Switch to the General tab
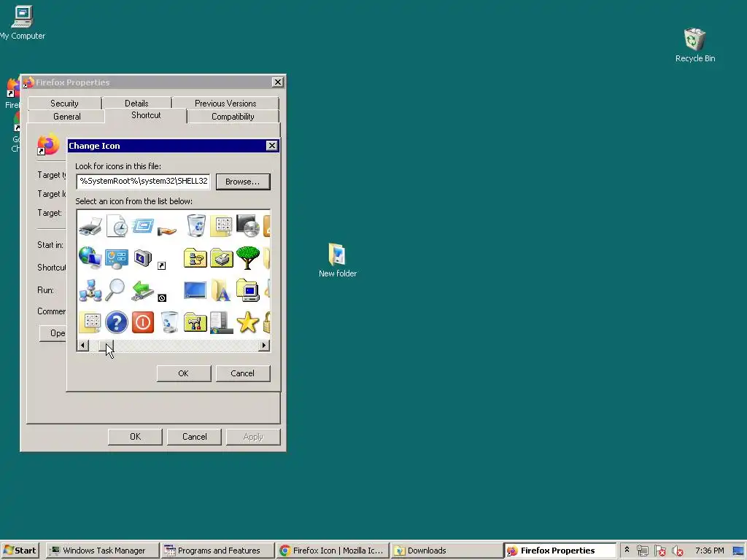The image size is (747, 560). point(66,117)
